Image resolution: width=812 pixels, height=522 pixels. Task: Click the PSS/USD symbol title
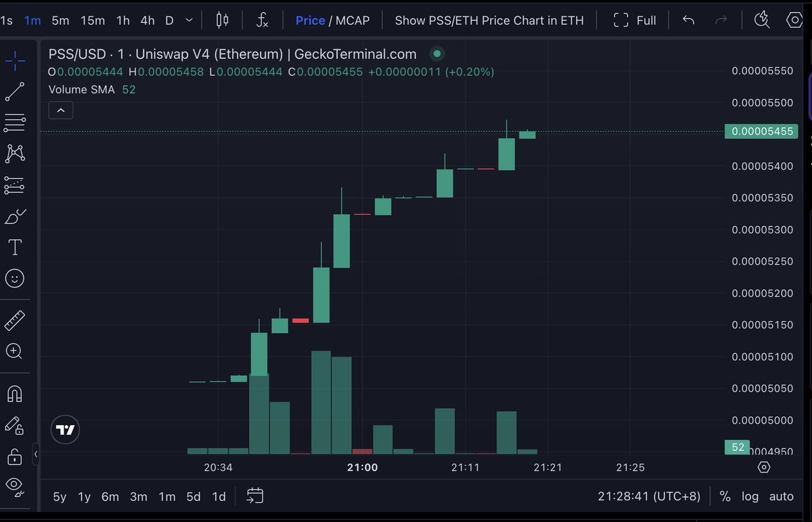coord(232,53)
